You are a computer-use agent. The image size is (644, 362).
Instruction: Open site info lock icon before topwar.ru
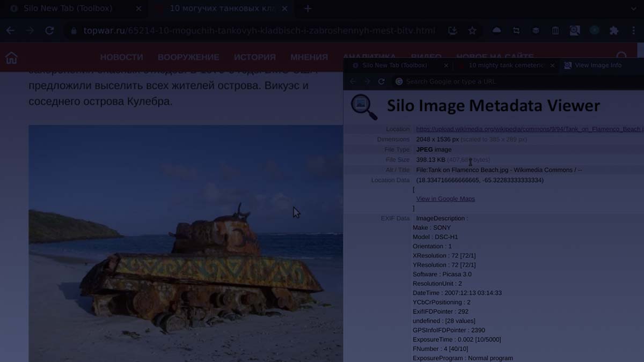coord(74,31)
